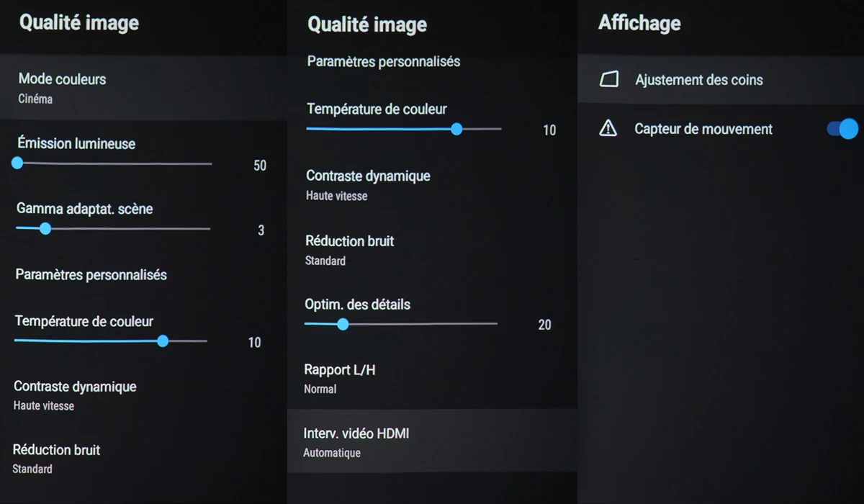Image resolution: width=864 pixels, height=504 pixels.
Task: Click the left panel Température de couleur slider
Action: (110, 341)
